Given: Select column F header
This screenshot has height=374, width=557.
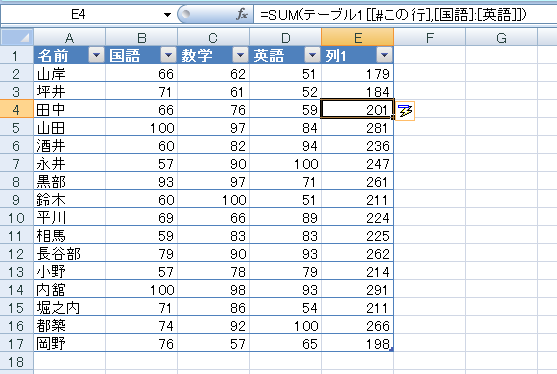Looking at the screenshot, I should click(x=430, y=37).
